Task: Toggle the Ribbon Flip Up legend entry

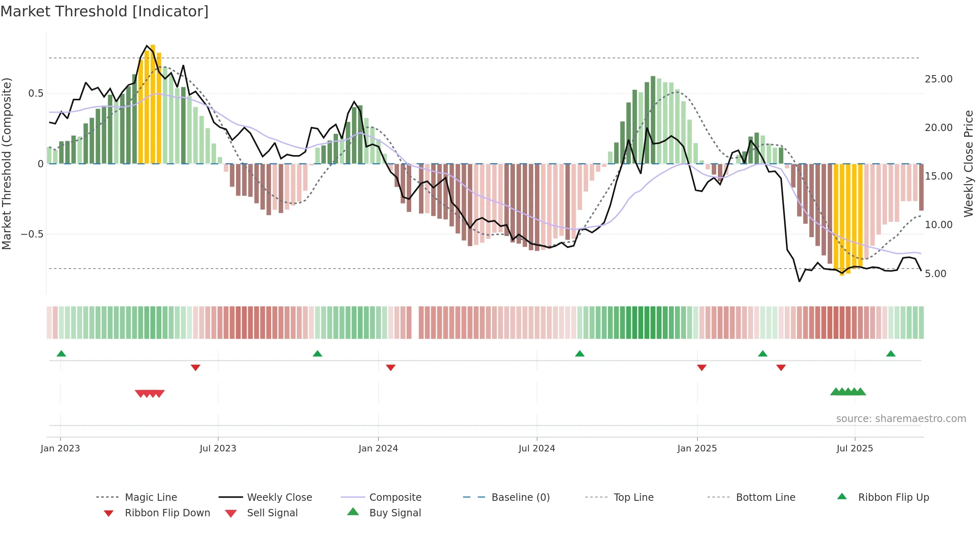Action: pos(883,497)
